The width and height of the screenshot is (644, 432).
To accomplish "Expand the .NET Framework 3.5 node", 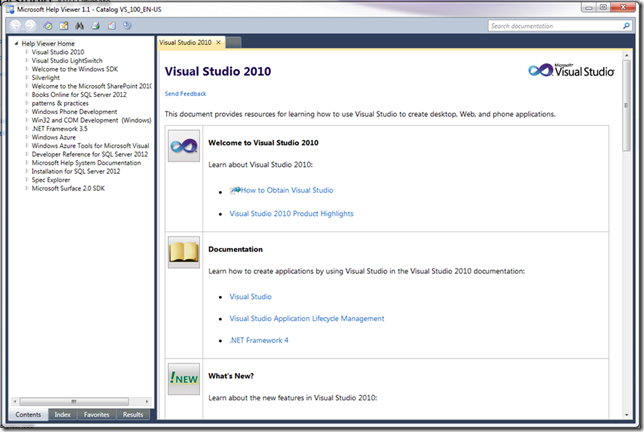I will tap(27, 129).
